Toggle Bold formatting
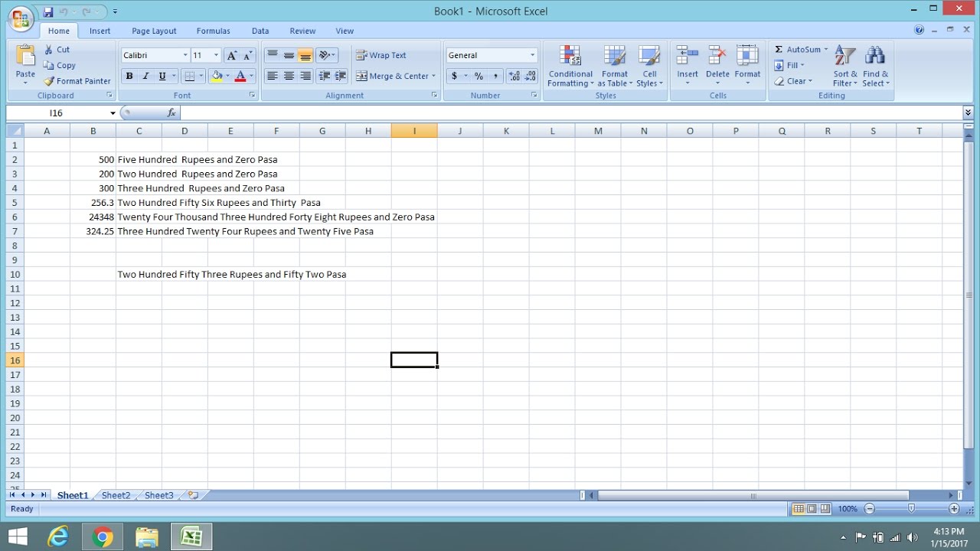Screen dimensions: 980x551 click(x=129, y=76)
